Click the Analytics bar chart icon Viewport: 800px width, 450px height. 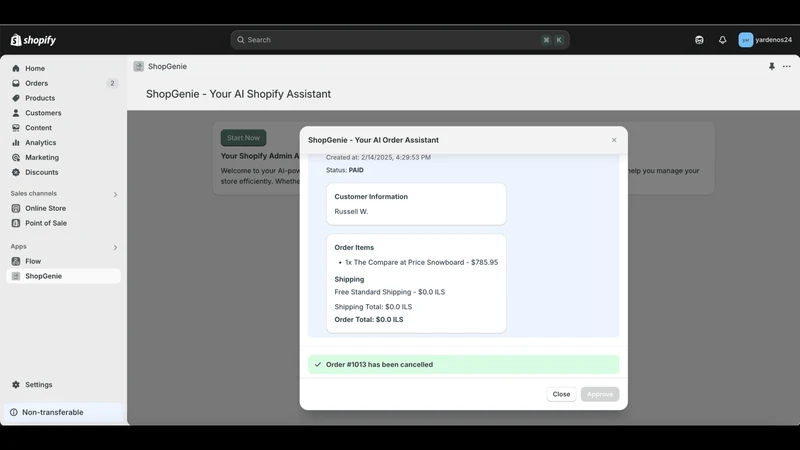click(x=16, y=142)
